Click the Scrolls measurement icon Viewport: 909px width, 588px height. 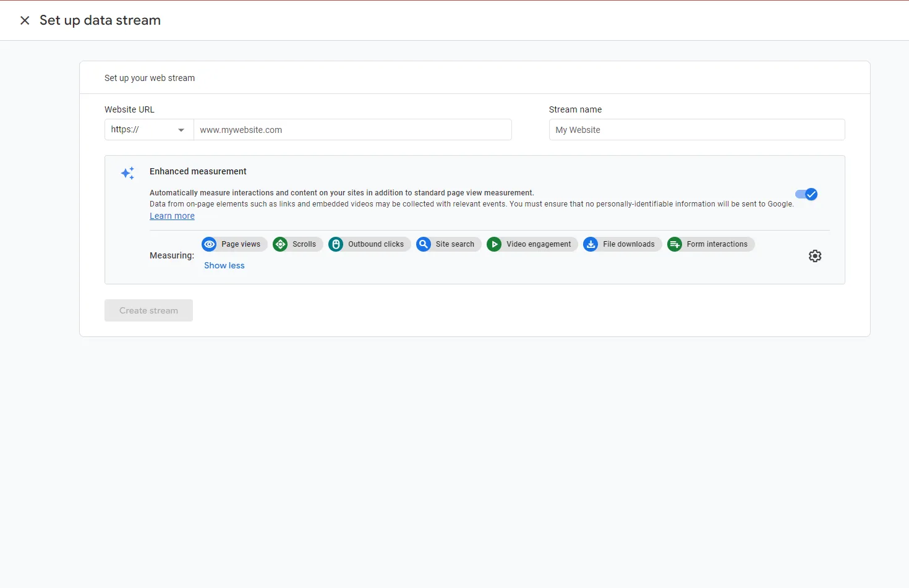click(280, 244)
